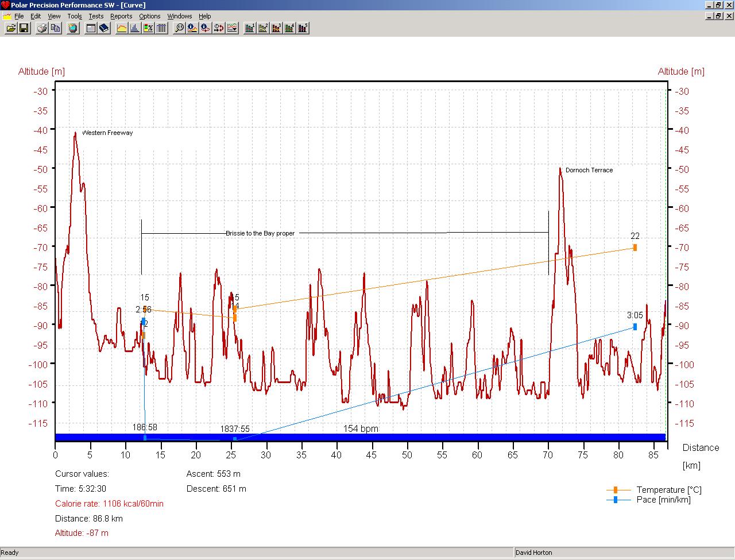The height and width of the screenshot is (560, 735).
Task: Click the copy toolbar icon
Action: coord(56,28)
